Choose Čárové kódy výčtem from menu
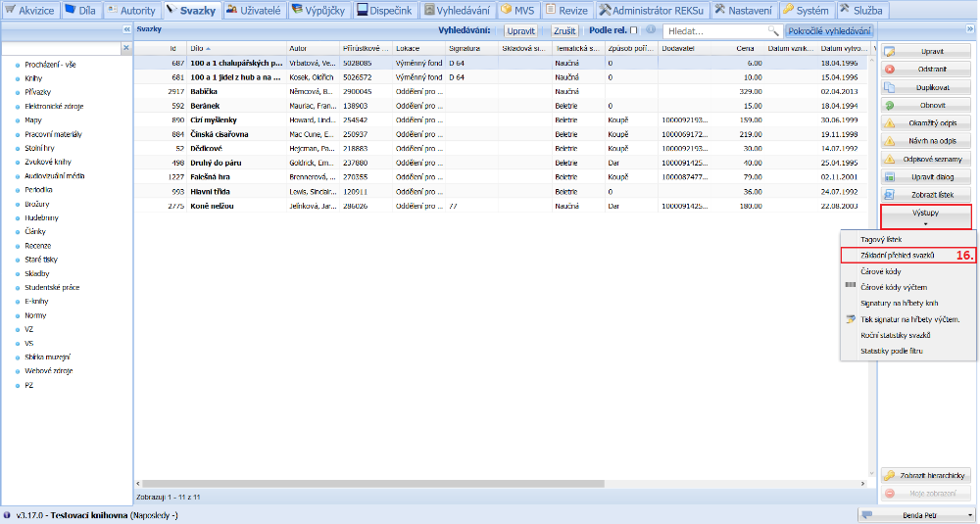This screenshot has width=980, height=524. point(893,287)
